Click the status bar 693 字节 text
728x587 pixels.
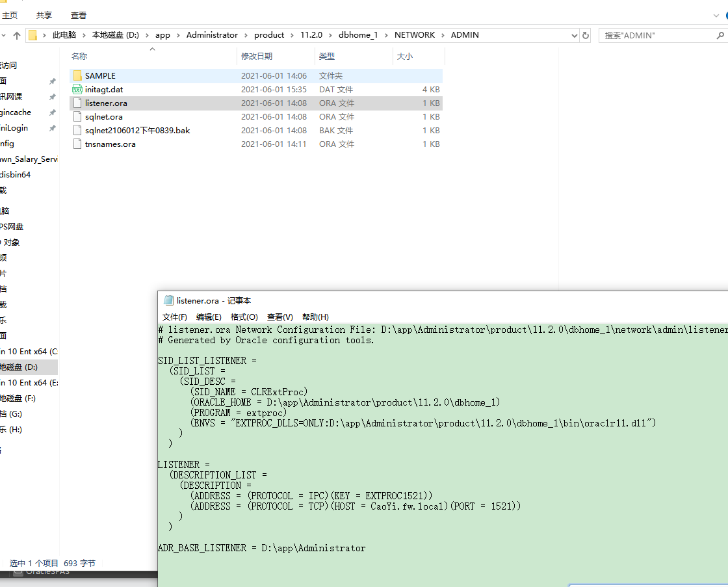pos(79,564)
